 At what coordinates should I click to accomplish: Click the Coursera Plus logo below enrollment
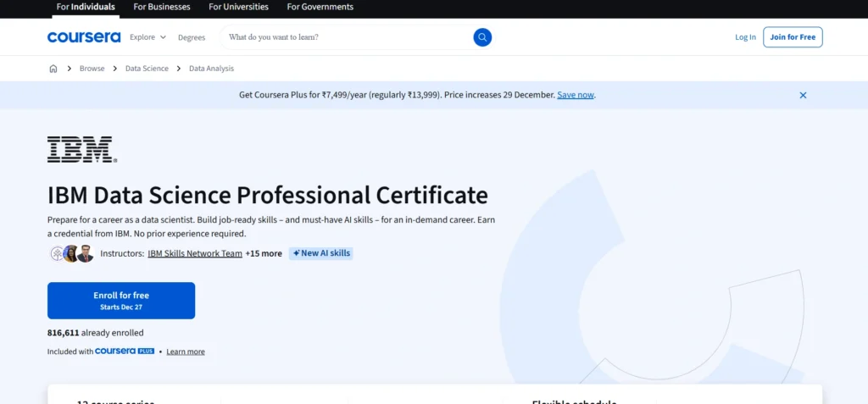click(125, 351)
